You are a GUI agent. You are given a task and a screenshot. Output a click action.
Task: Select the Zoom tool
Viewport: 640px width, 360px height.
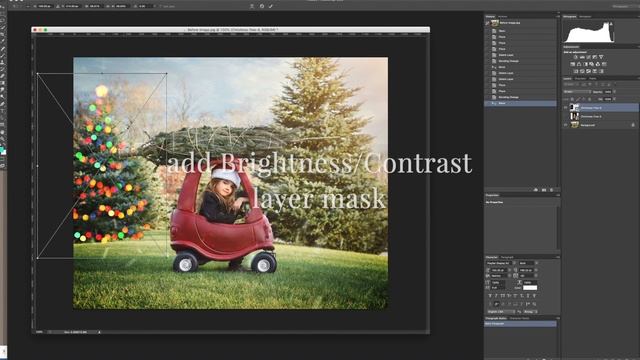tap(2, 139)
